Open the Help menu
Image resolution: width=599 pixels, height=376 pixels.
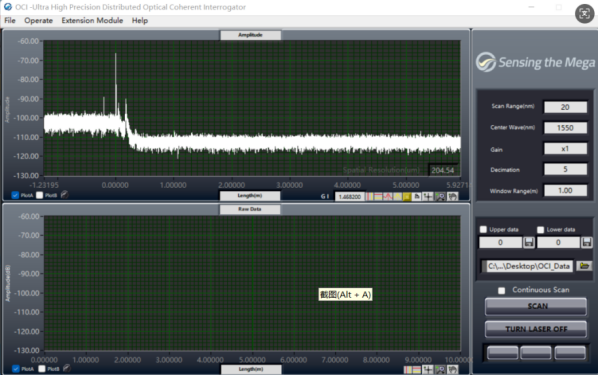point(140,21)
